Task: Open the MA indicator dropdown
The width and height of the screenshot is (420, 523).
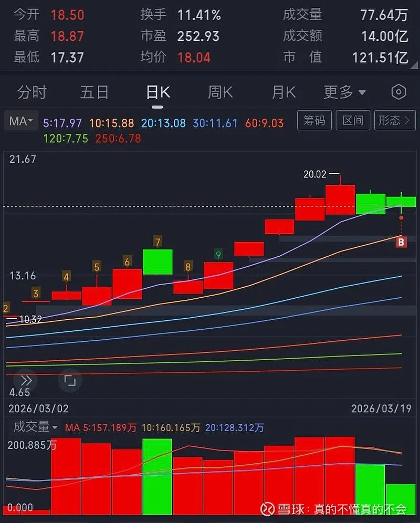Action: coord(21,121)
